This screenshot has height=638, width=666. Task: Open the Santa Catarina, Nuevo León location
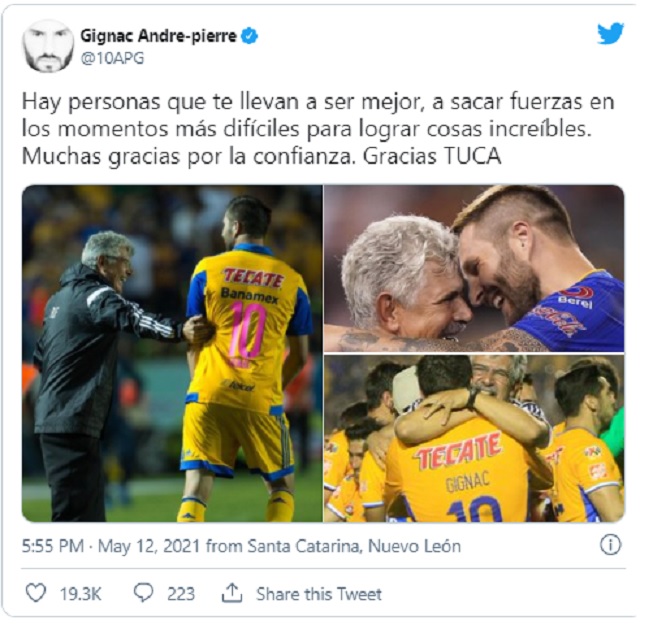[x=354, y=546]
